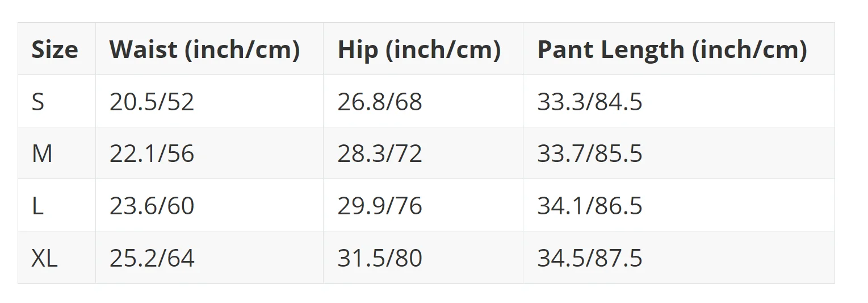Screen dimensions: 868x303
Task: Click hip measurement 29.9/76
Action: [x=380, y=206]
